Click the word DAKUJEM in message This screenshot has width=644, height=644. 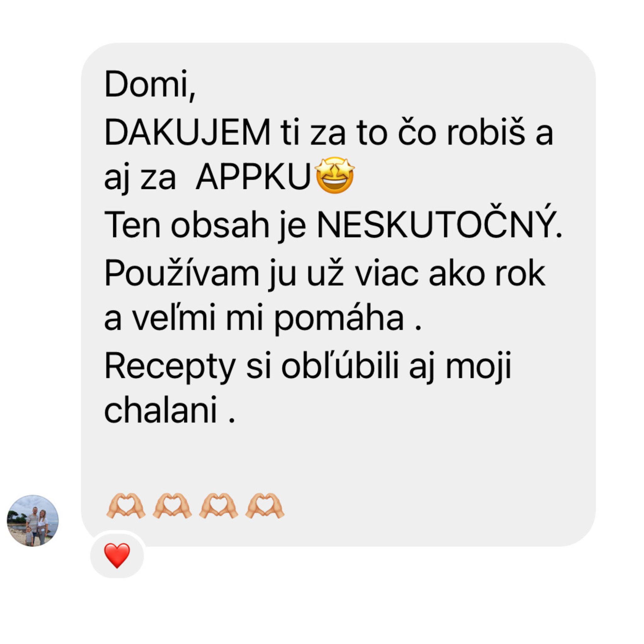point(187,133)
